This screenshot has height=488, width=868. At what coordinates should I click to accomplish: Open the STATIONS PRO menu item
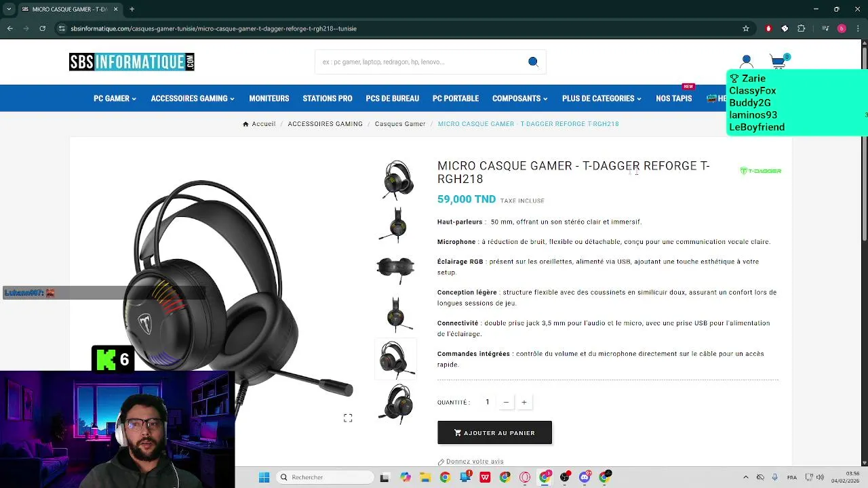tap(328, 98)
